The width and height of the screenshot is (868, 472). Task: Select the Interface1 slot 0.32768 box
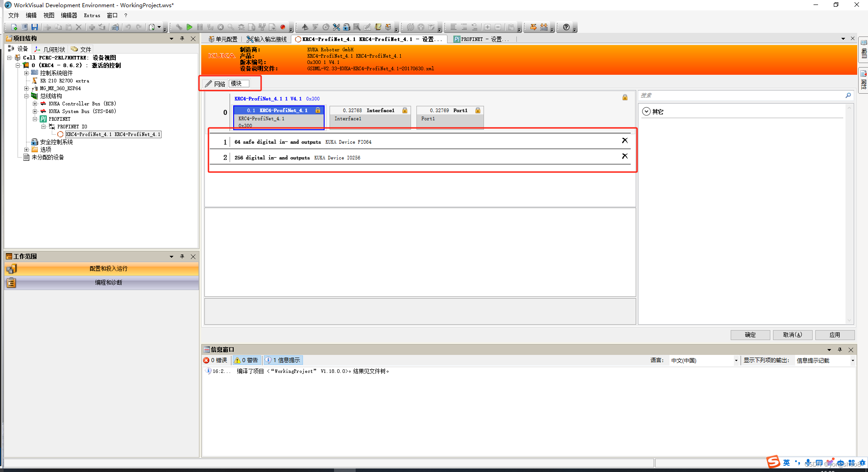(370, 117)
